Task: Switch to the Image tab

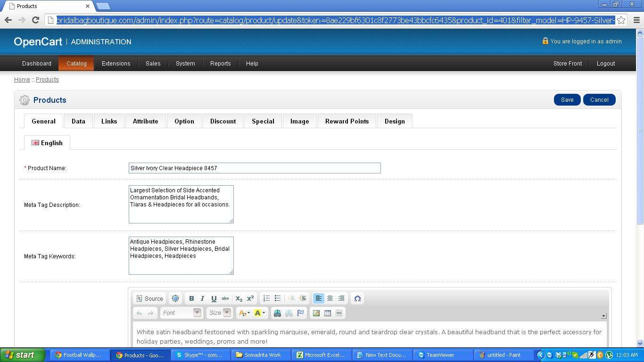Action: pyautogui.click(x=299, y=121)
